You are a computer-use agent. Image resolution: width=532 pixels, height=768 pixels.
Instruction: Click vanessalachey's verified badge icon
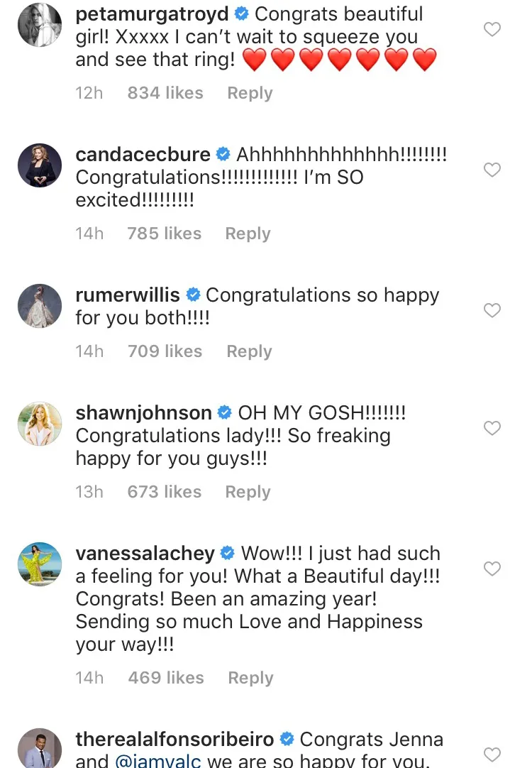tap(227, 553)
